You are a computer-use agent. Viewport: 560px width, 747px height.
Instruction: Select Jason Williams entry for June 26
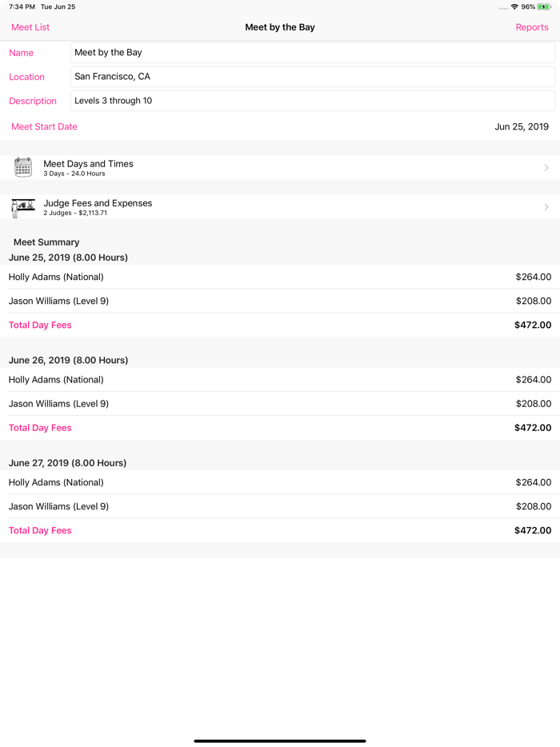tap(280, 403)
